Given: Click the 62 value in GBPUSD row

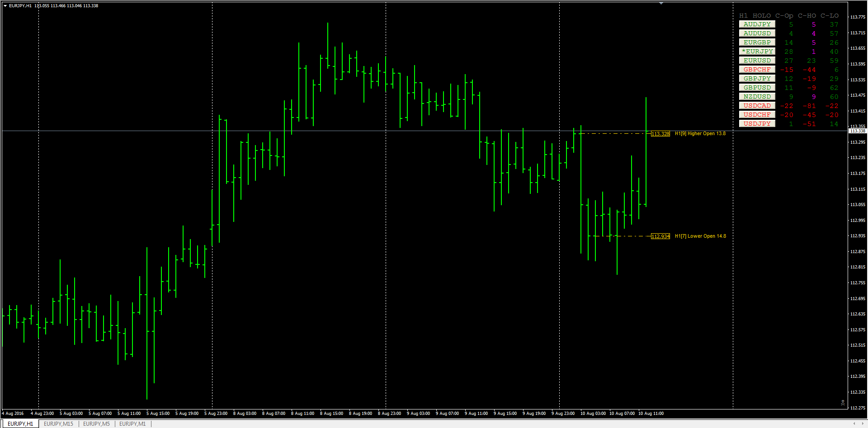Looking at the screenshot, I should coord(834,88).
